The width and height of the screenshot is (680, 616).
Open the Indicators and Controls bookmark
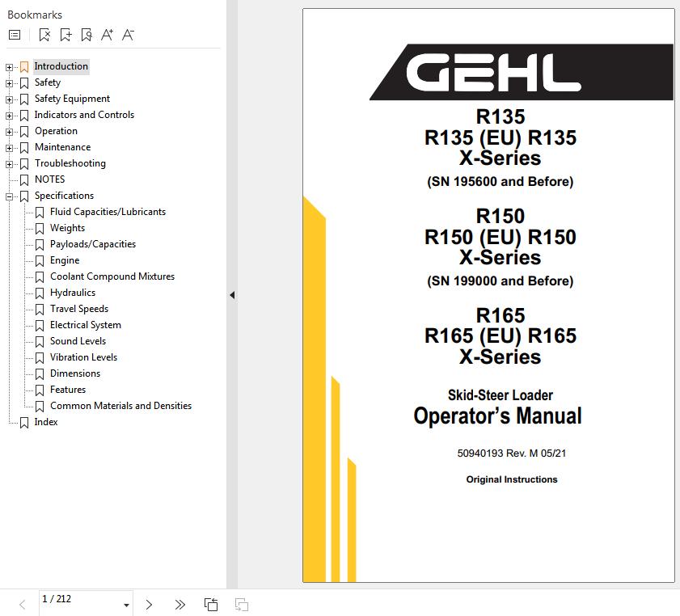[x=84, y=115]
